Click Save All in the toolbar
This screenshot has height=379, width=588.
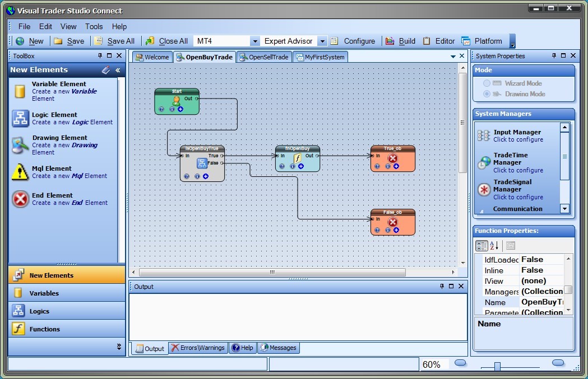click(115, 41)
